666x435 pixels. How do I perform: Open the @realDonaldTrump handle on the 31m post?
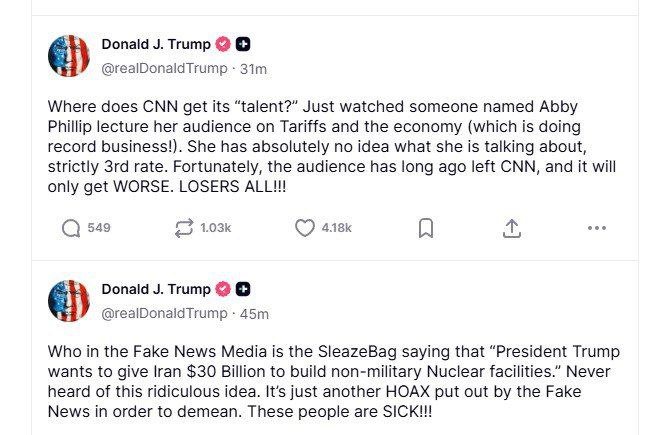(x=164, y=69)
